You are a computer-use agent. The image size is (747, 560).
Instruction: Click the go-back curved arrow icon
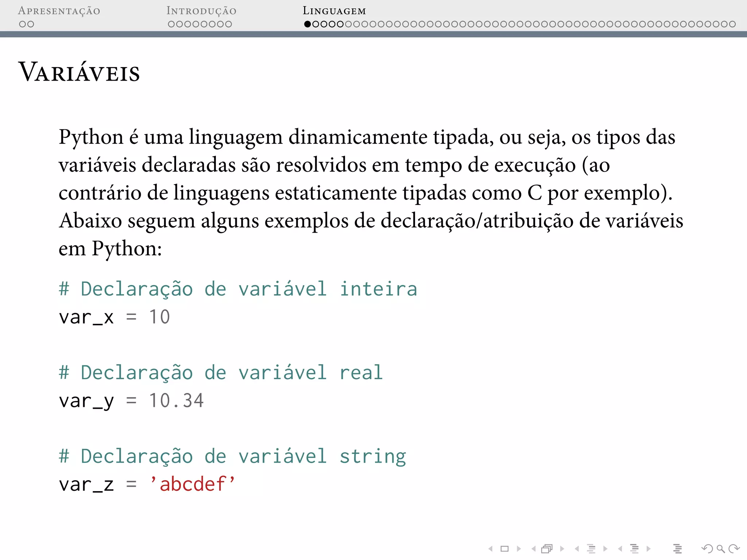click(x=707, y=548)
